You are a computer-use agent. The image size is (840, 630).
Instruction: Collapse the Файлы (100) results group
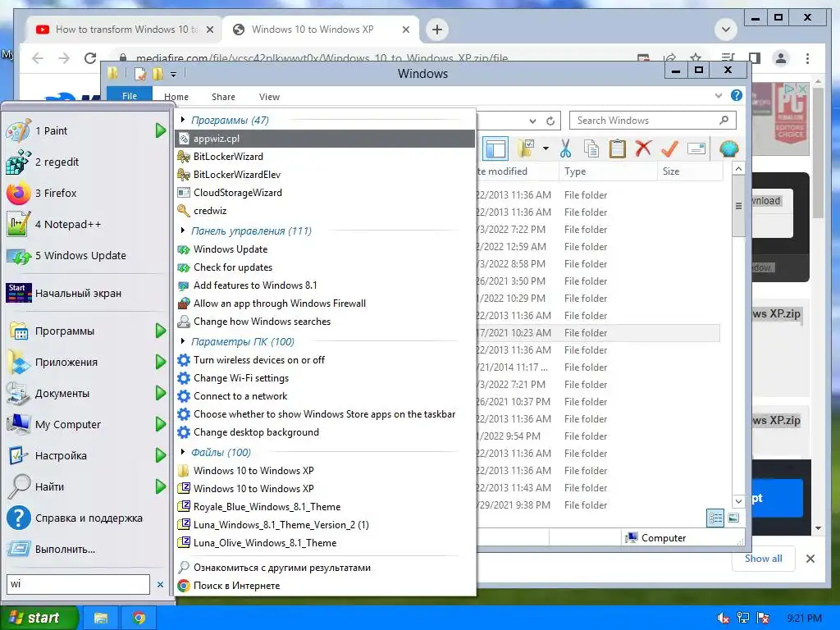tap(183, 452)
